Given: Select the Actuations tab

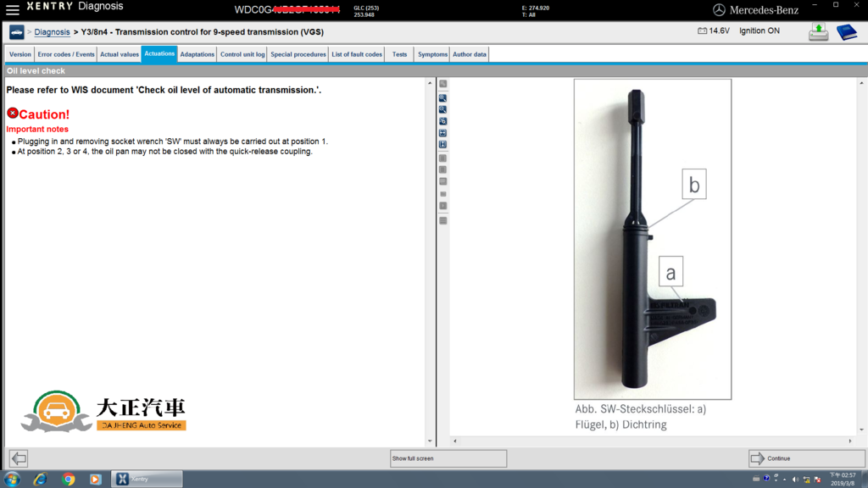Looking at the screenshot, I should point(159,53).
